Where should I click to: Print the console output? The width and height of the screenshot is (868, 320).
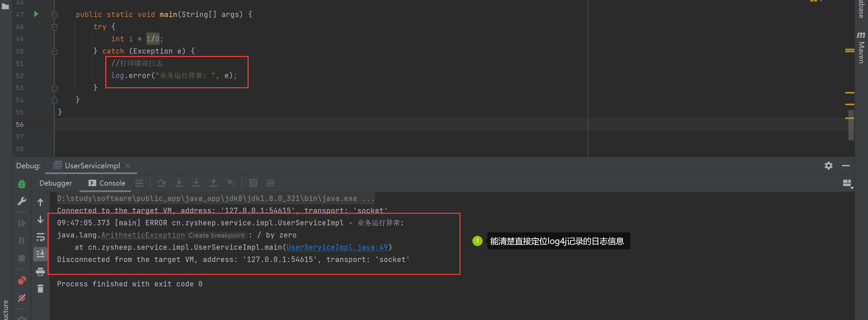tap(40, 271)
